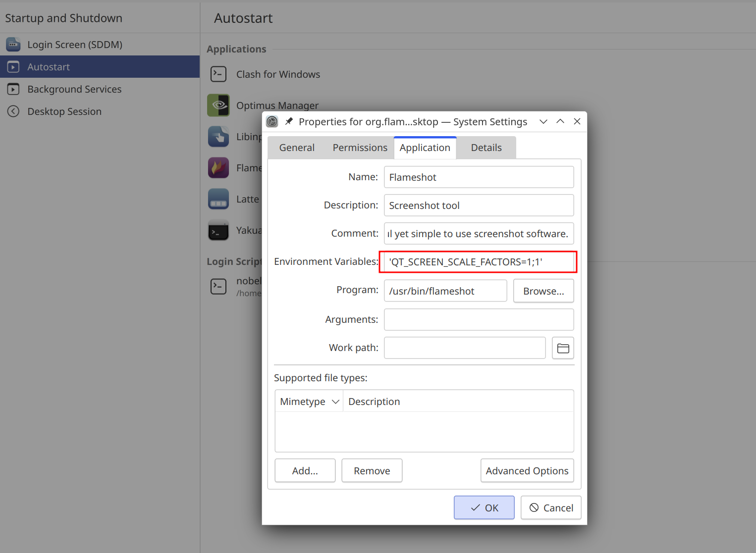Switch to the Permissions tab

click(360, 148)
